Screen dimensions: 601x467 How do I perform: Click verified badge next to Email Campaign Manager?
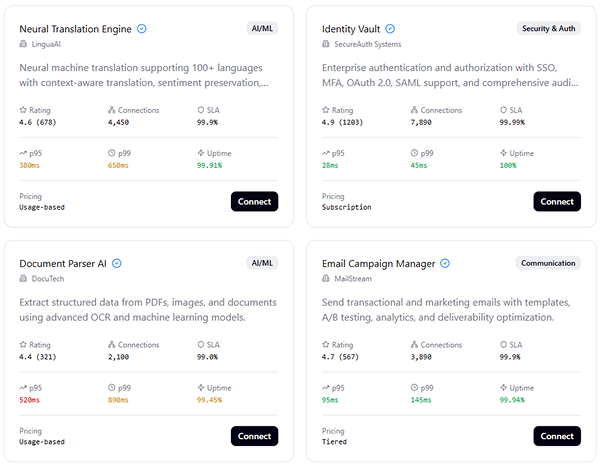(x=445, y=263)
